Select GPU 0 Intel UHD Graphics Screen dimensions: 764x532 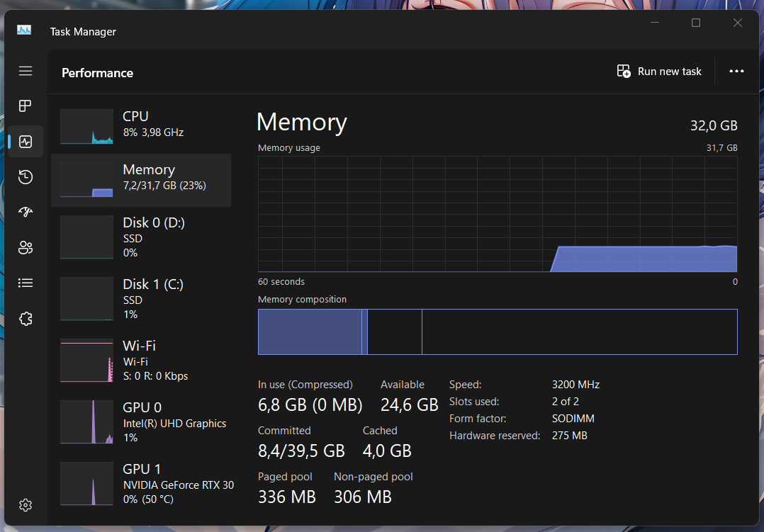(141, 422)
